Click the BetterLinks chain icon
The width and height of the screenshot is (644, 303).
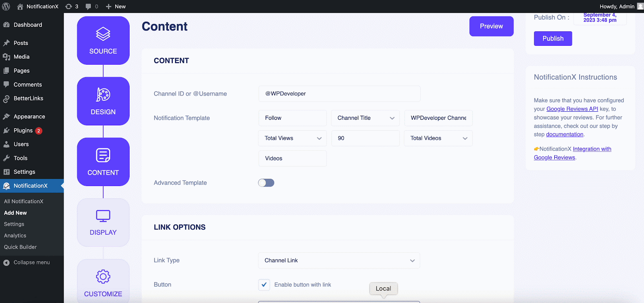[6, 98]
